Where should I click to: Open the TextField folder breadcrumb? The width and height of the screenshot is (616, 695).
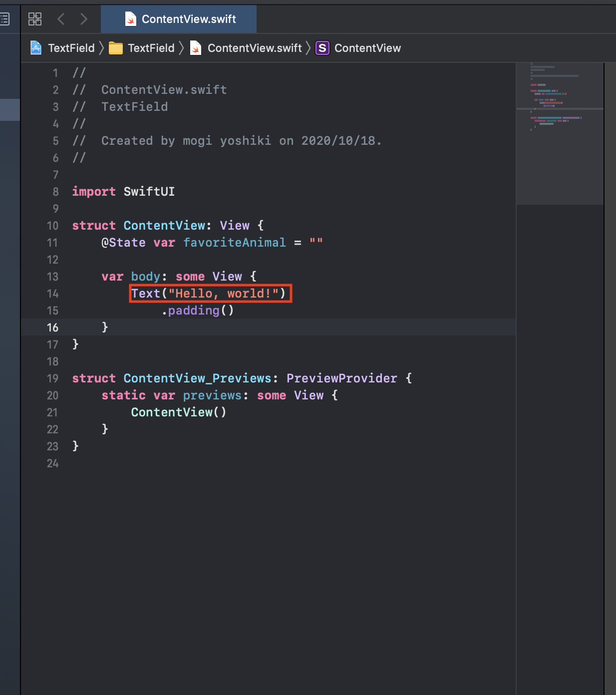151,48
